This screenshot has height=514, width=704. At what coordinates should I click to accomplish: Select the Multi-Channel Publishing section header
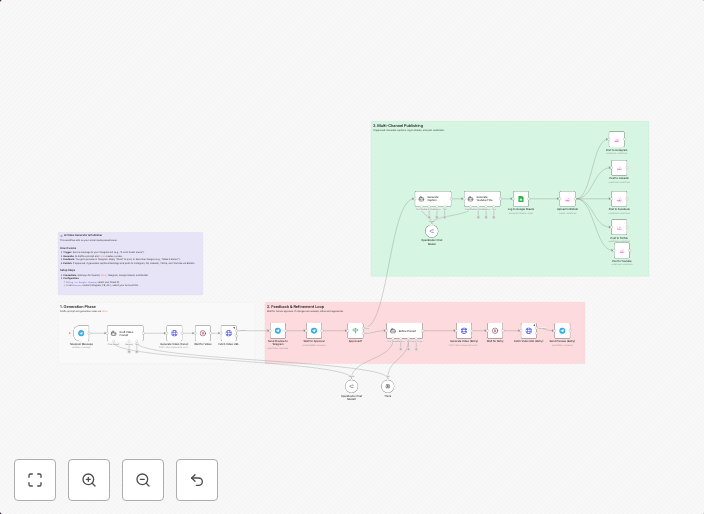coord(398,126)
